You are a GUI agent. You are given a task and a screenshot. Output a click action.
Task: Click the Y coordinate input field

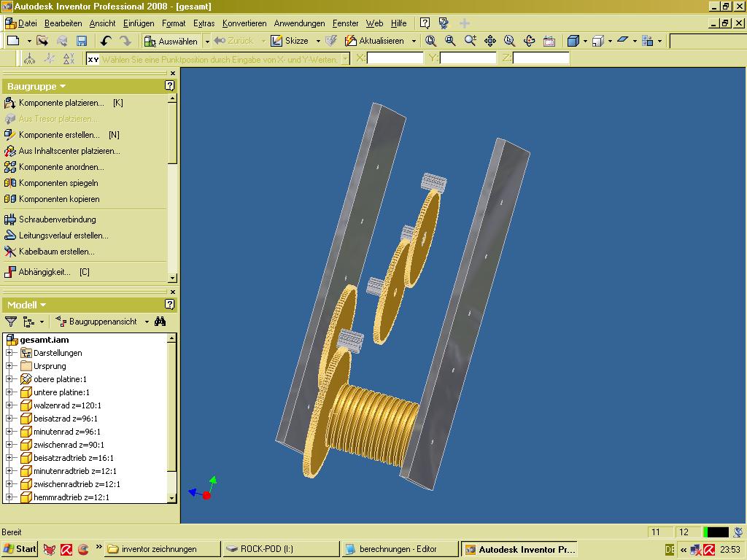468,58
